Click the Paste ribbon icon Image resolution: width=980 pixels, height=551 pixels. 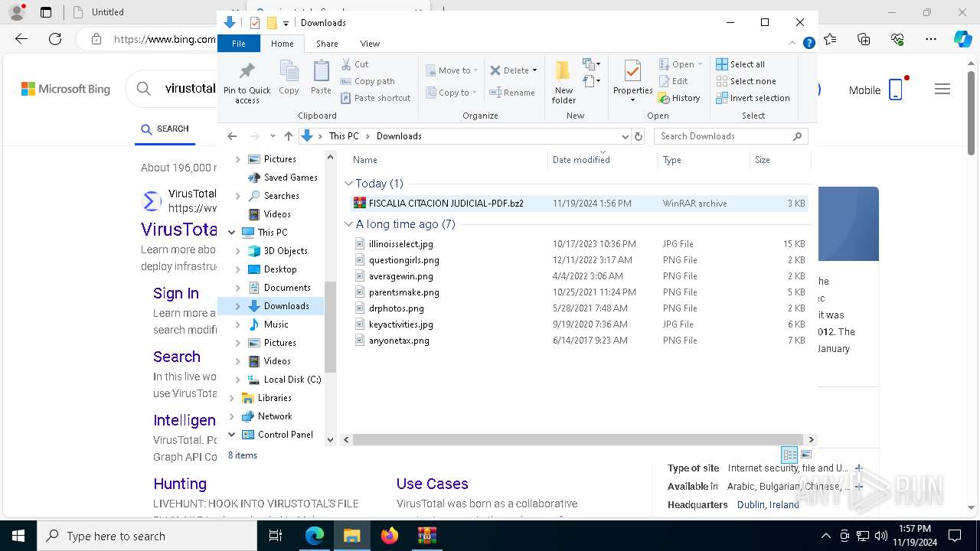click(321, 78)
